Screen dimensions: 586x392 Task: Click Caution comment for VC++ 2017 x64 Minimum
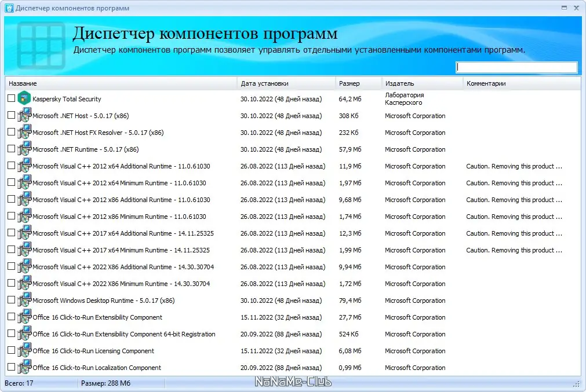click(x=514, y=250)
